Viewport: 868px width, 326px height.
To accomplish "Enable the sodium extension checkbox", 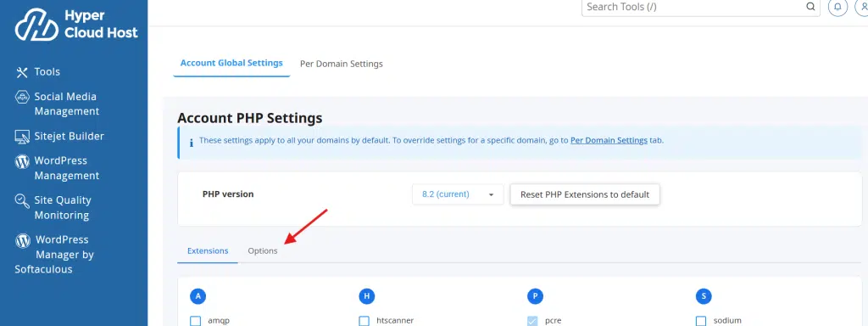I will point(701,320).
